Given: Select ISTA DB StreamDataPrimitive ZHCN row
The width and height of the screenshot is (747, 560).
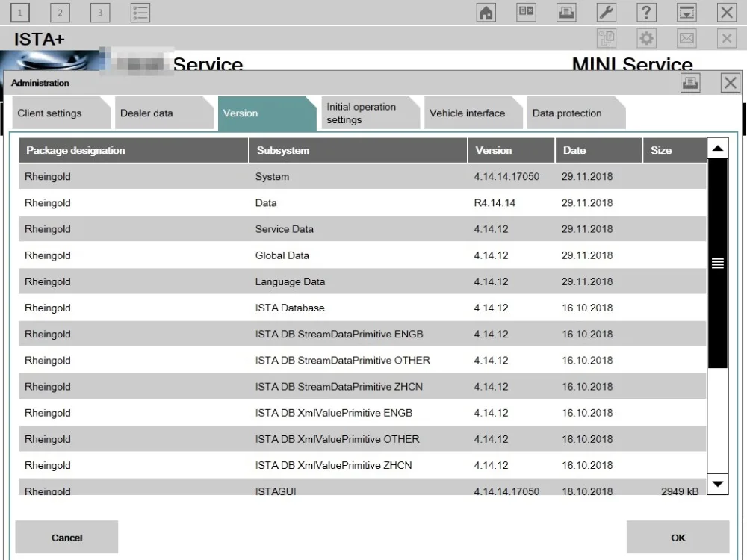Looking at the screenshot, I should coord(362,386).
